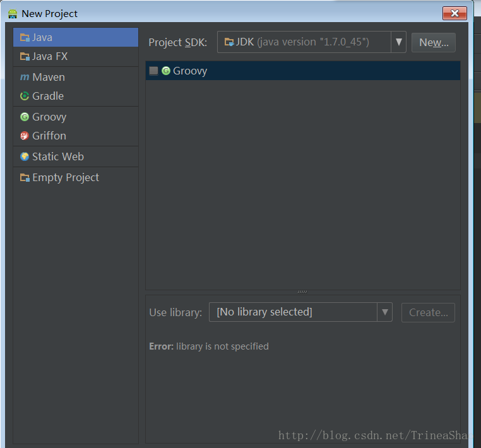
Task: Click the Android Studio icon in the title bar
Action: tap(13, 14)
